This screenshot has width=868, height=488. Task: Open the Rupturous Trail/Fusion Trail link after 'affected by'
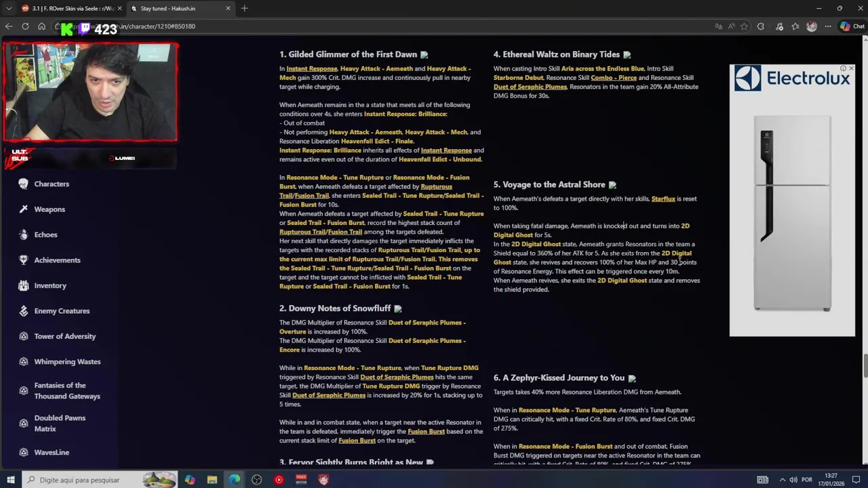point(366,191)
